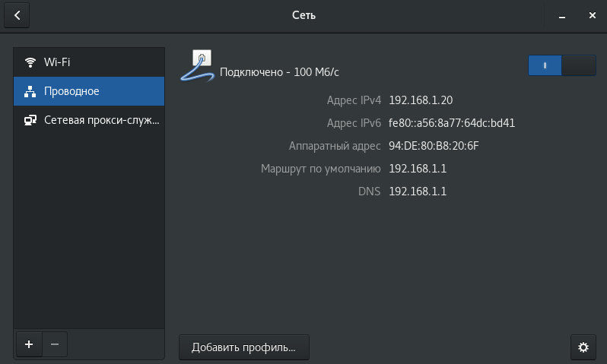Click the Wi-Fi signal icon
The height and width of the screenshot is (364, 607).
[30, 62]
